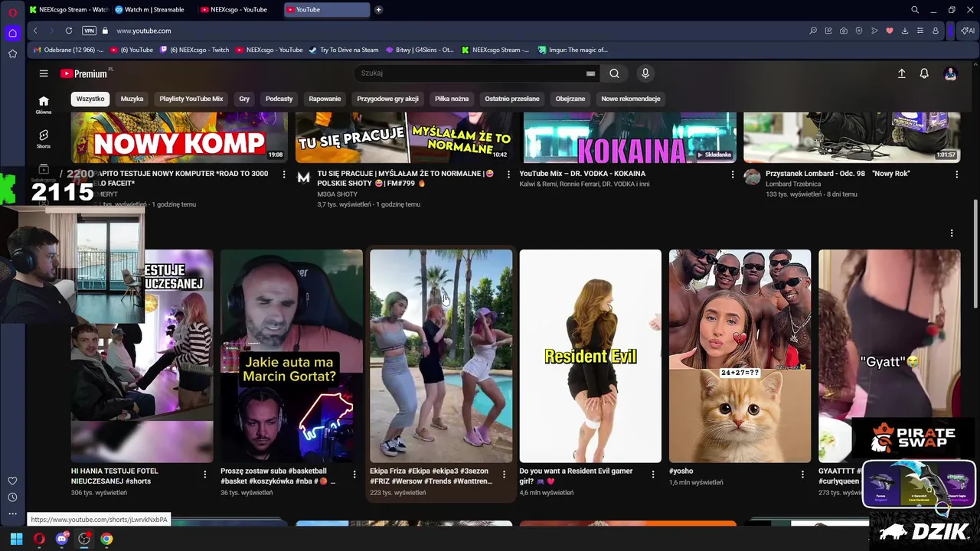Select the Obejrzane filter chip
The image size is (980, 551).
570,99
